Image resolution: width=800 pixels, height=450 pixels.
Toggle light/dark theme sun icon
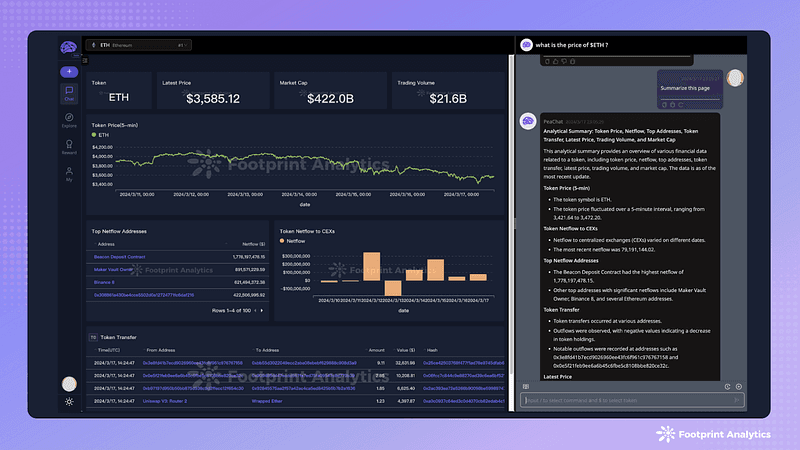[x=69, y=402]
